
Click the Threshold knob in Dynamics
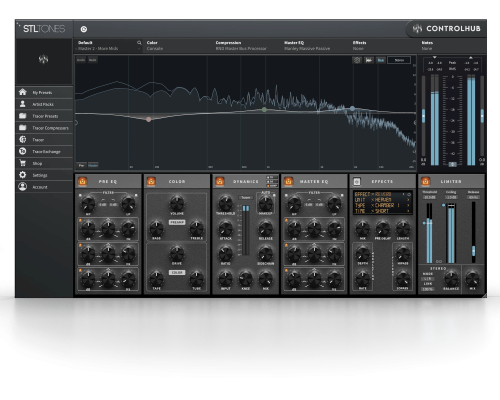click(x=225, y=203)
